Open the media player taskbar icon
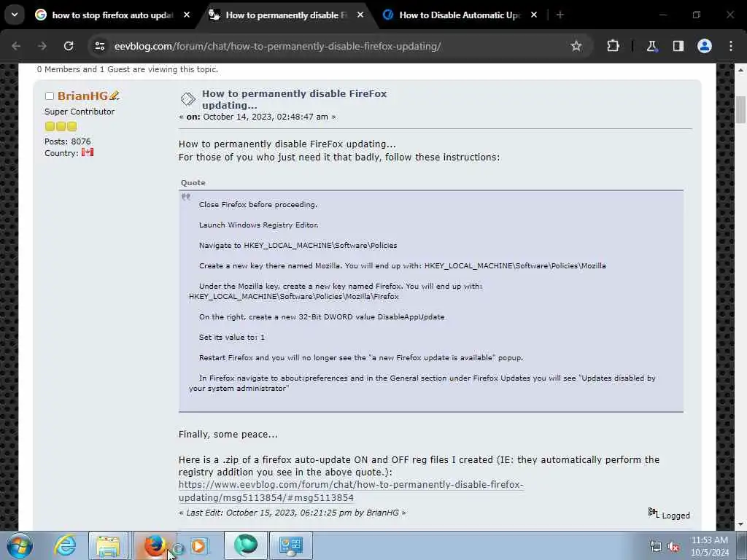This screenshot has width=747, height=560. tap(200, 545)
